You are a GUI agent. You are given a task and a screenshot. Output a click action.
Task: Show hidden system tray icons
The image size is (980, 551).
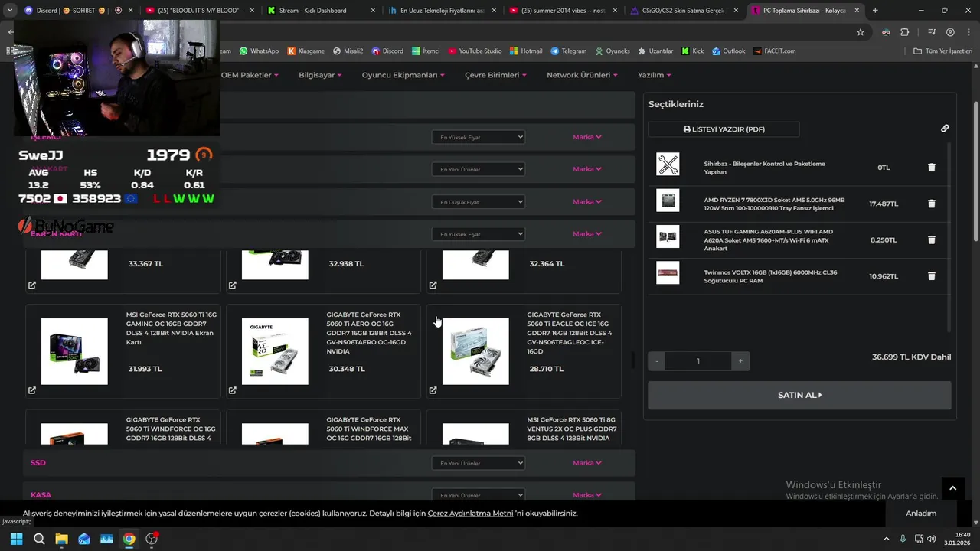[887, 539]
